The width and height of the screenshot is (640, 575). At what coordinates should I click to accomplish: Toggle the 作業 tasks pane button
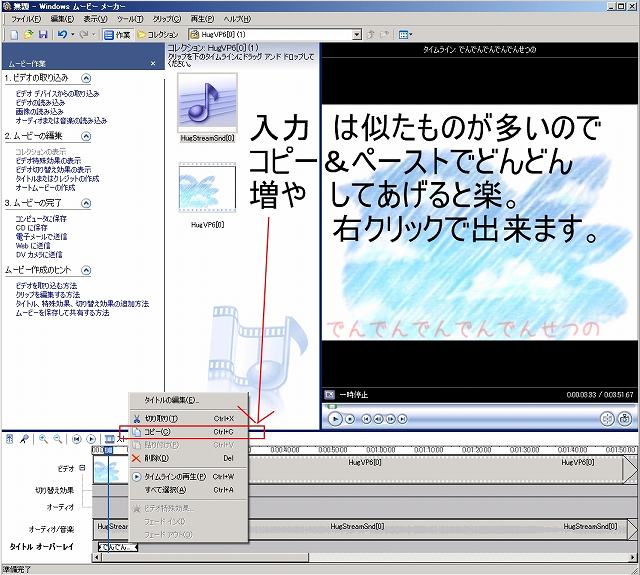(x=117, y=35)
